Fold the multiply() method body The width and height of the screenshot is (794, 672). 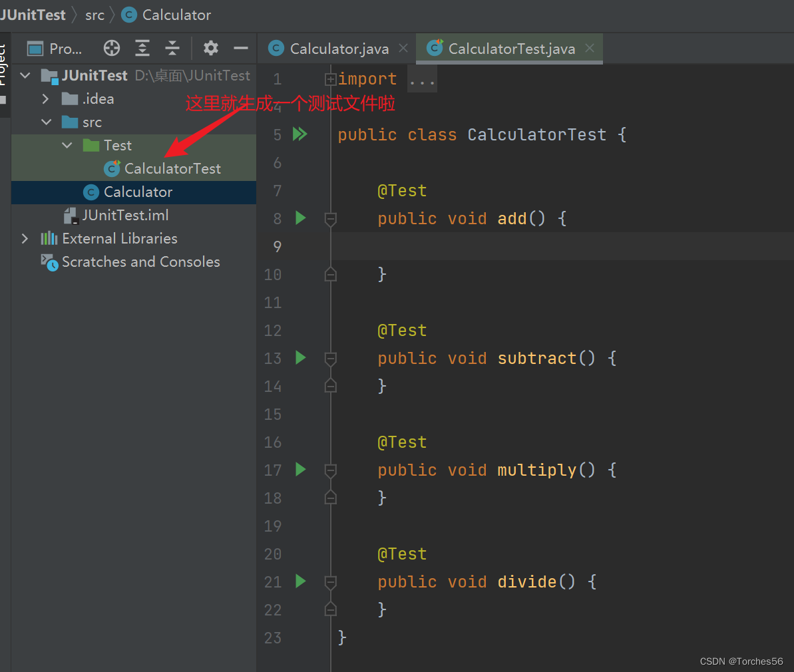click(x=330, y=470)
